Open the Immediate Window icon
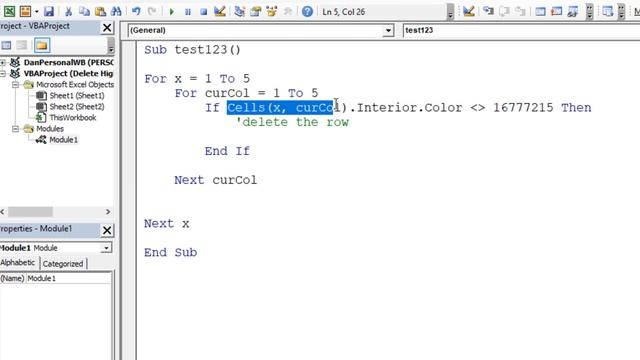This screenshot has width=640, height=360. tap(556, 11)
